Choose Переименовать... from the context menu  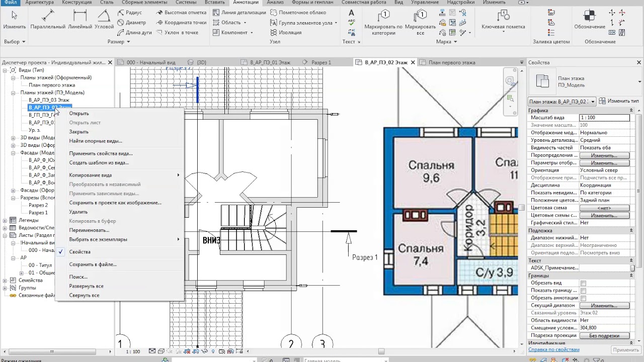tap(89, 230)
